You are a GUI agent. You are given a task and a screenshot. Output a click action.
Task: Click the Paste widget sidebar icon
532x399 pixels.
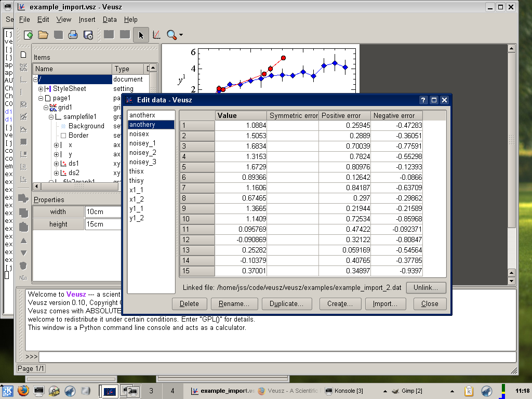click(x=23, y=227)
